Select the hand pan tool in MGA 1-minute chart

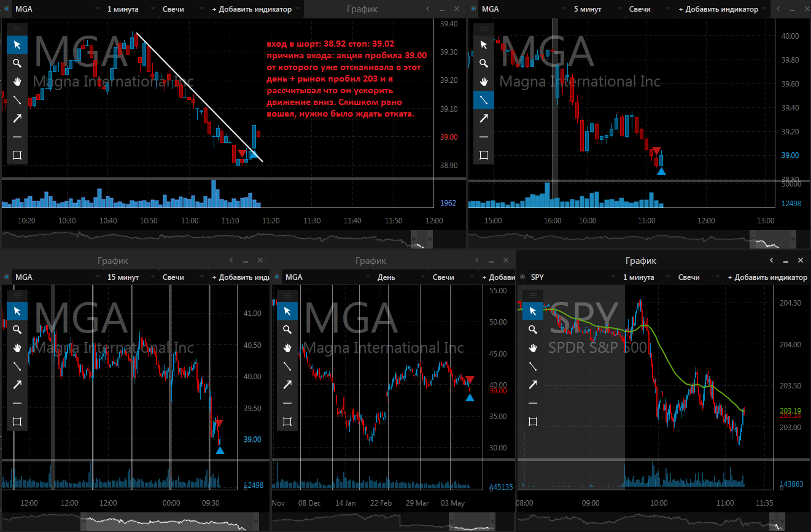pos(17,81)
